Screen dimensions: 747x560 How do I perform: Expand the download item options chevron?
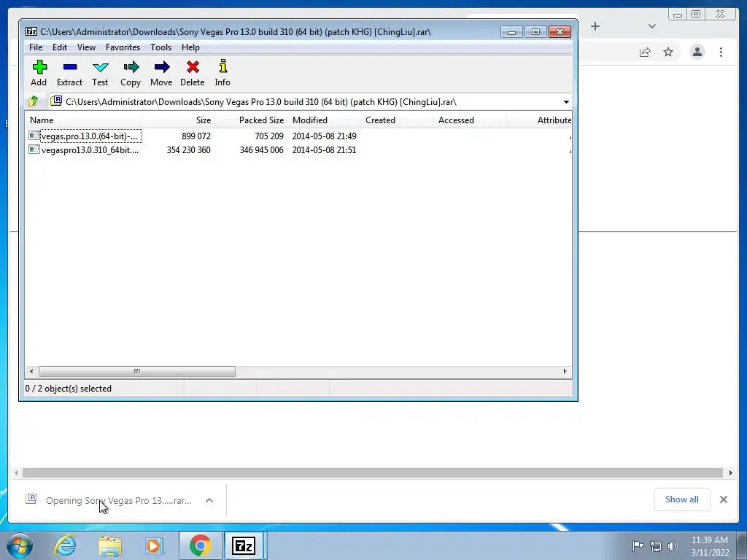209,500
